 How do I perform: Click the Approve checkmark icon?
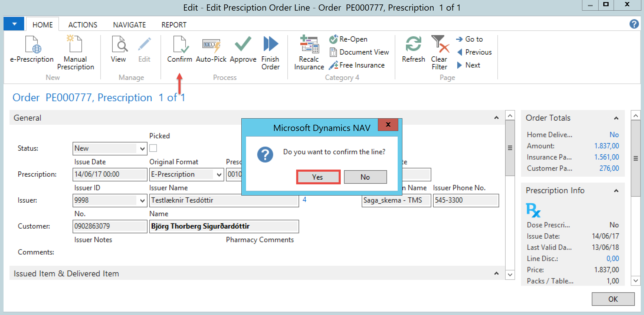pos(243,45)
